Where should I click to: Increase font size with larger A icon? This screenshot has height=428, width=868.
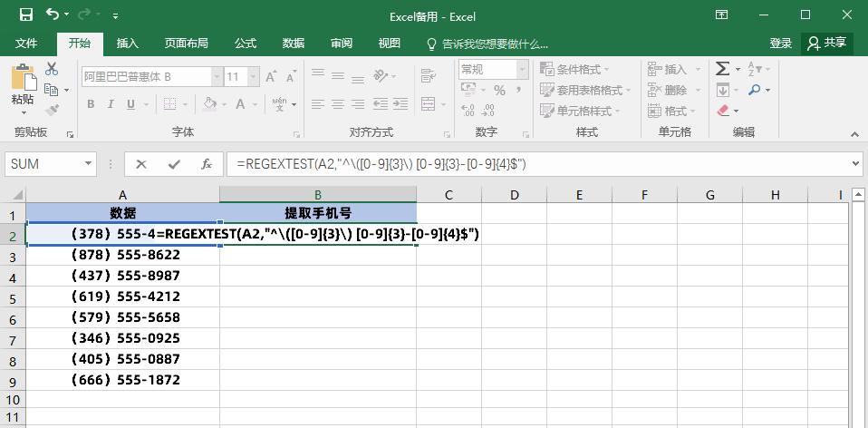click(271, 76)
